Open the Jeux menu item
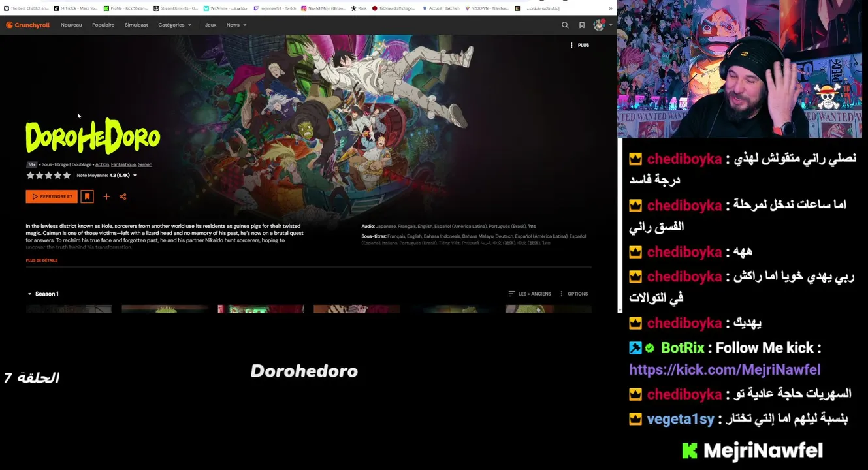The height and width of the screenshot is (470, 868). point(210,25)
